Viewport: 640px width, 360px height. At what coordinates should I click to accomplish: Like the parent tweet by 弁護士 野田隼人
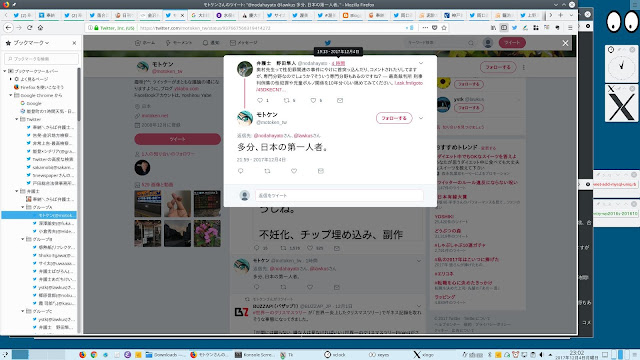click(x=313, y=100)
